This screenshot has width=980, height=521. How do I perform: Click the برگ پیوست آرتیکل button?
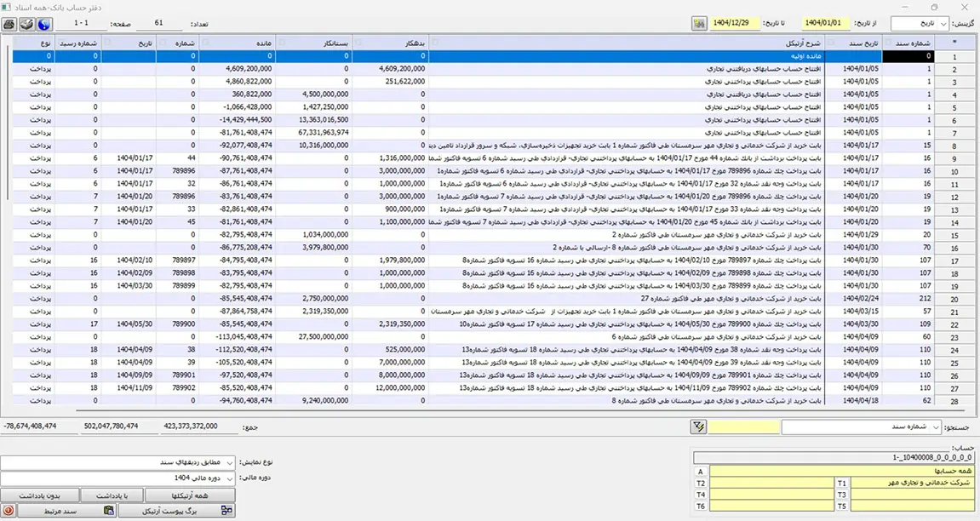pos(176,511)
